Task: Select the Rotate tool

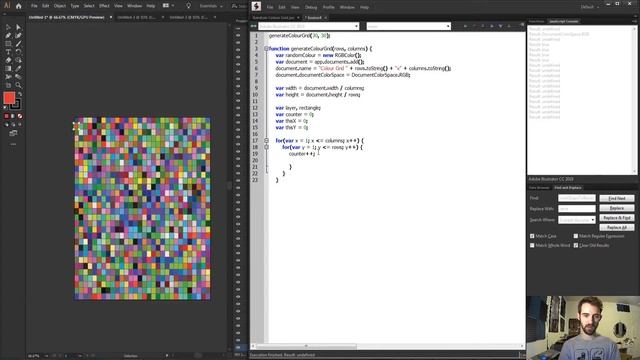Action: tap(18, 52)
